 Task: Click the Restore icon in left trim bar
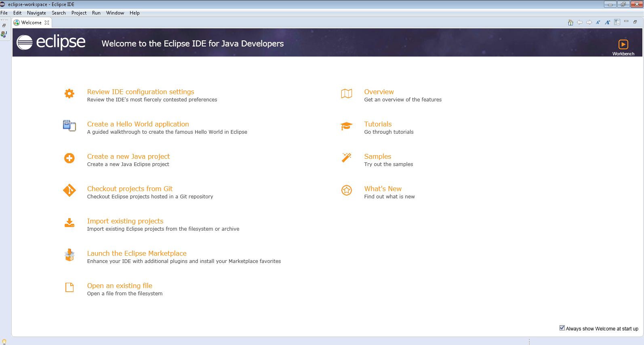click(4, 25)
